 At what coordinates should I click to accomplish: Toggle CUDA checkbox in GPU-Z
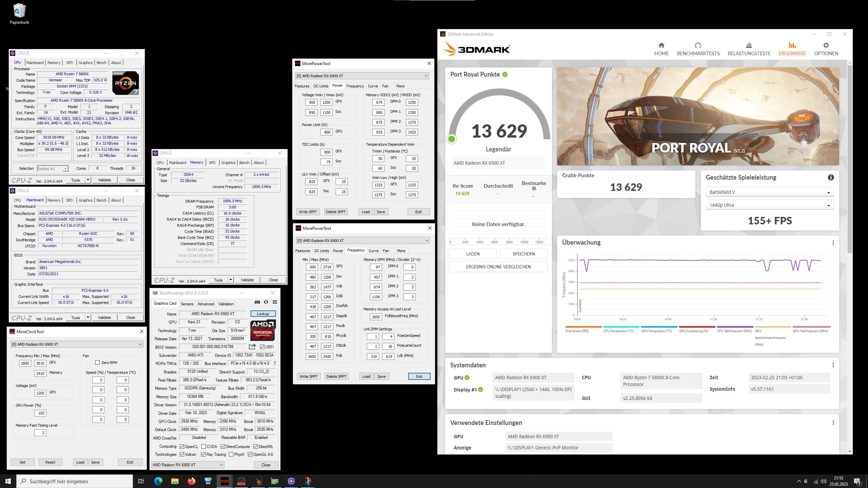tap(203, 446)
